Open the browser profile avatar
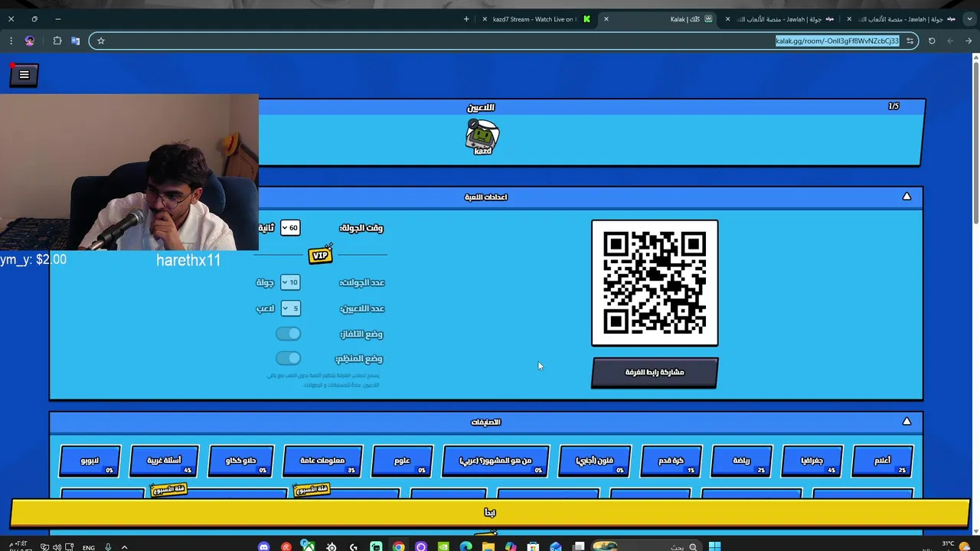The image size is (980, 551). pyautogui.click(x=30, y=41)
